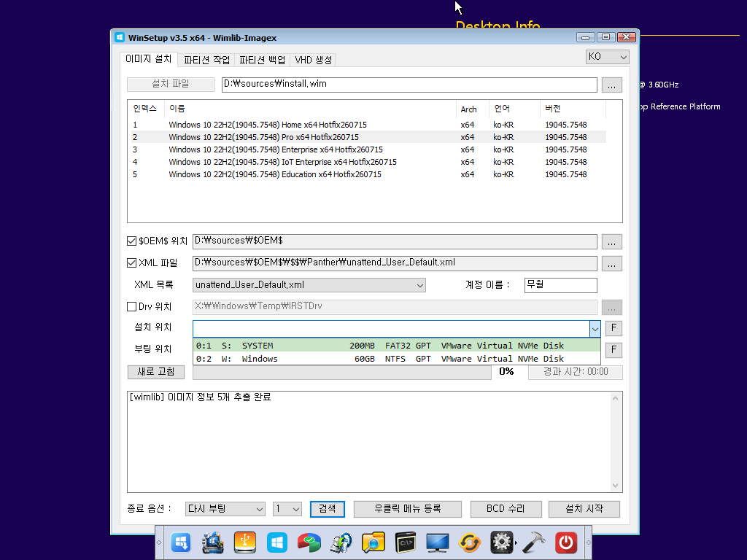Click the 설치 시작 button
The image size is (747, 560).
(x=584, y=509)
